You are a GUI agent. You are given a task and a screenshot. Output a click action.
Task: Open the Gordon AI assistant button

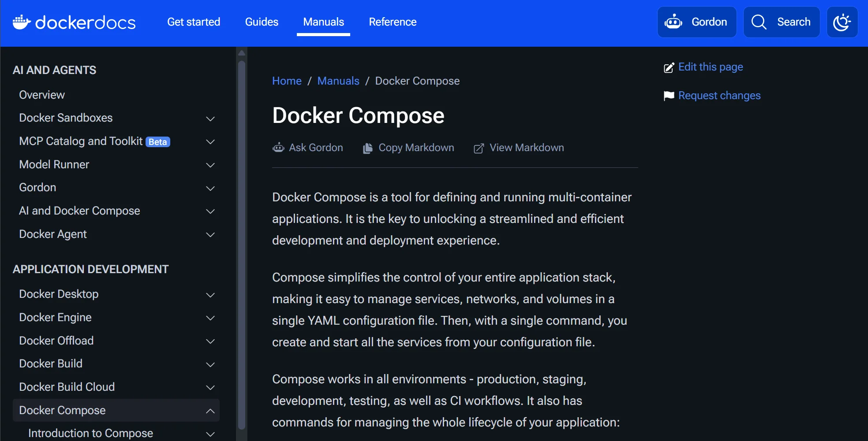(x=697, y=22)
